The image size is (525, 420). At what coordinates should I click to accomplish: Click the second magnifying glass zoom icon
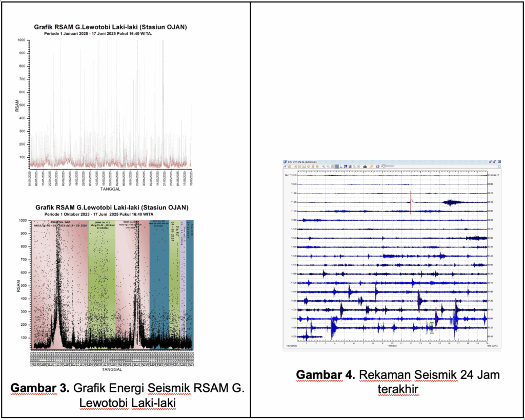click(328, 166)
